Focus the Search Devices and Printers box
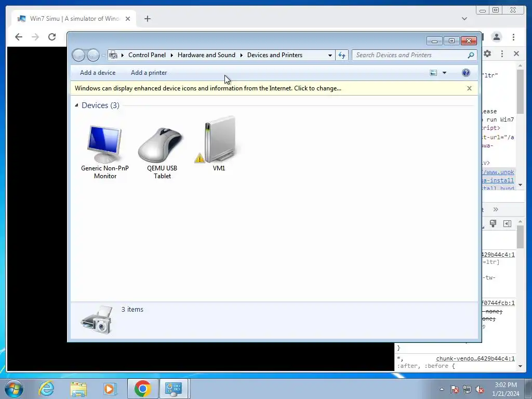The image size is (532, 399). [410, 55]
